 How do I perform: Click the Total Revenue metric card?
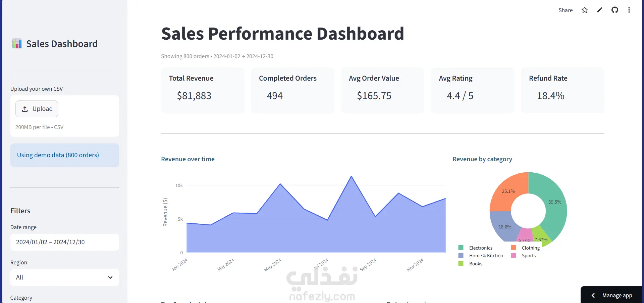[x=203, y=90]
